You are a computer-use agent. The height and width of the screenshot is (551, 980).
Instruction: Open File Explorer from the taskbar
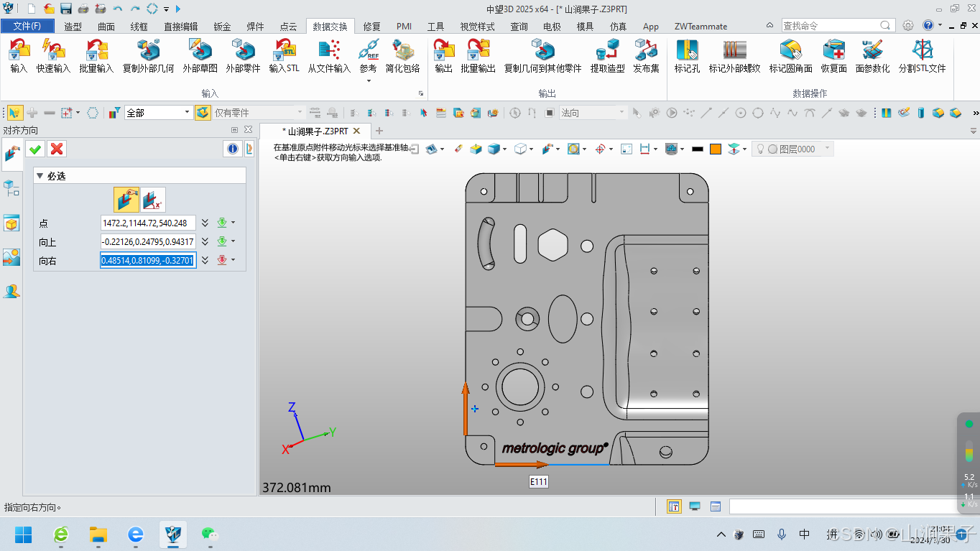tap(98, 534)
